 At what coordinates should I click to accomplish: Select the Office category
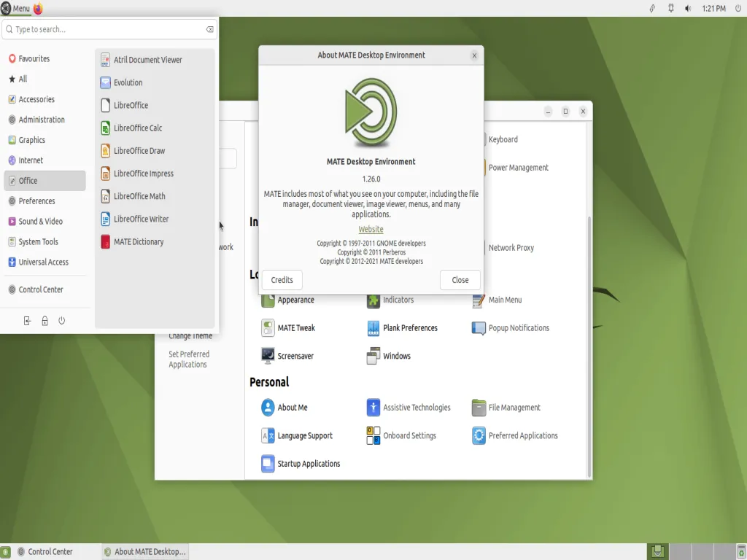(x=44, y=181)
